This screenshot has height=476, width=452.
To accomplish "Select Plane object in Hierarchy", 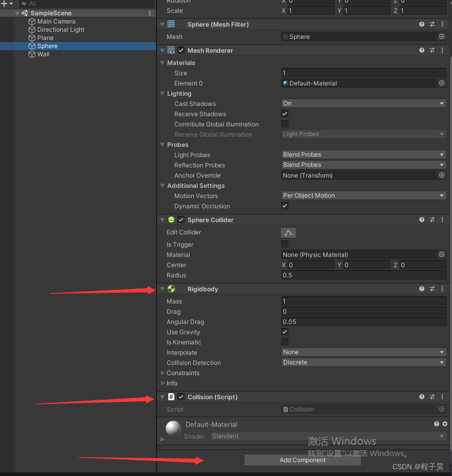I will pos(45,38).
